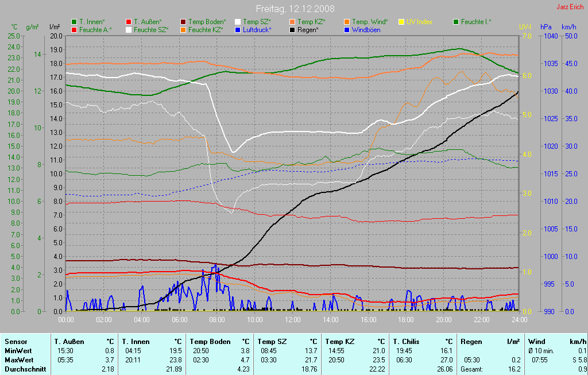Image resolution: width=588 pixels, height=375 pixels.
Task: Click the dark red Temp Boden* legend swatch
Action: point(183,22)
